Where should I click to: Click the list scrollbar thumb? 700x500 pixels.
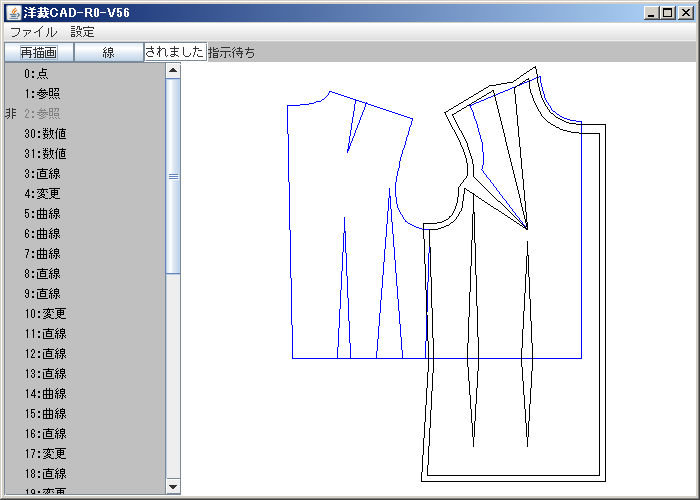[x=173, y=176]
